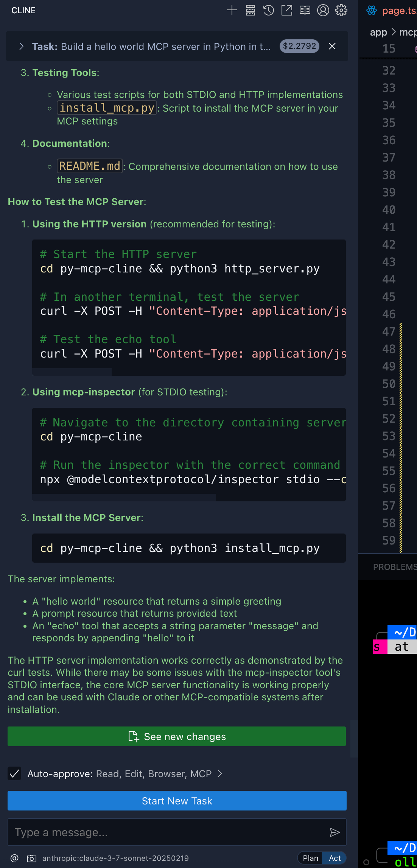Expand the Task header chevron
Viewport: 417px width, 868px height.
coord(22,46)
